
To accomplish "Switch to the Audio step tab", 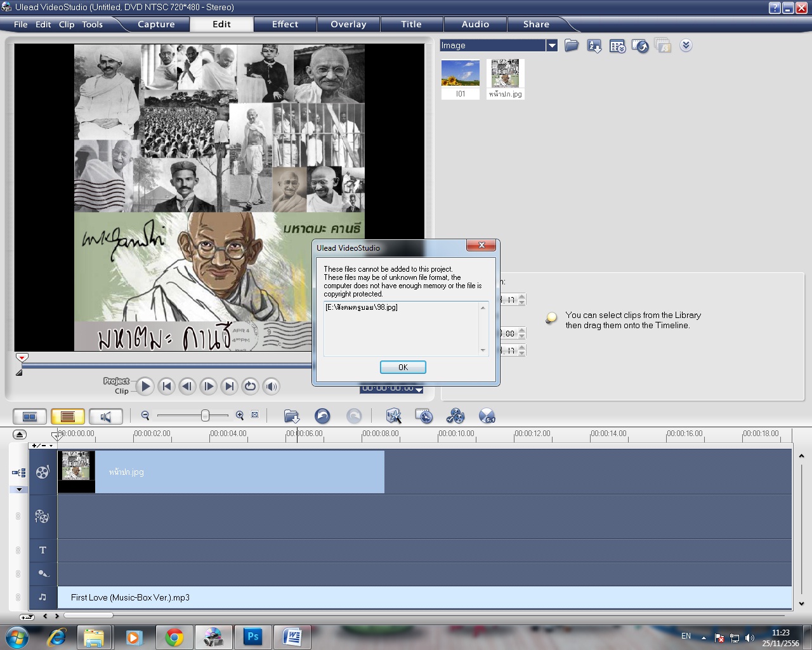I will (475, 24).
